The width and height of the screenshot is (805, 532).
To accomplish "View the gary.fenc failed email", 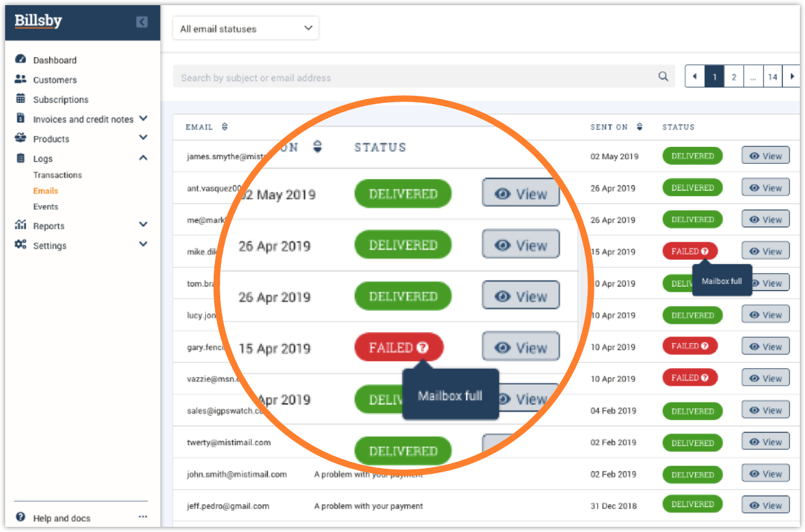I will (x=765, y=346).
